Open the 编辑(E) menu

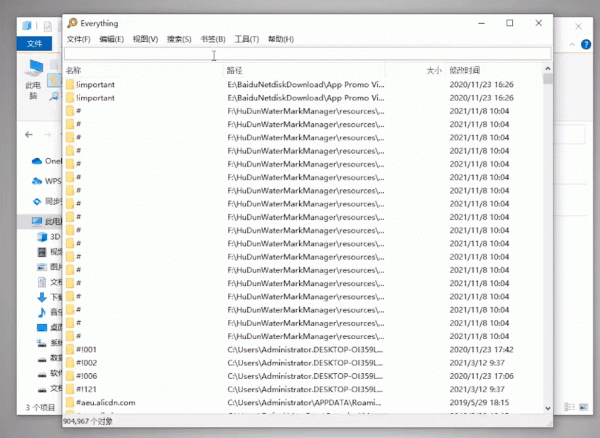coord(111,39)
